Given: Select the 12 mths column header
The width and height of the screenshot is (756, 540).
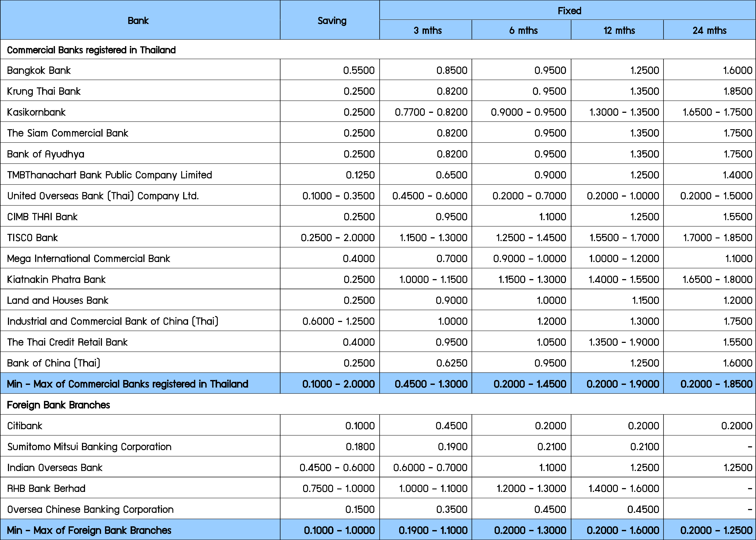Looking at the screenshot, I should [619, 30].
